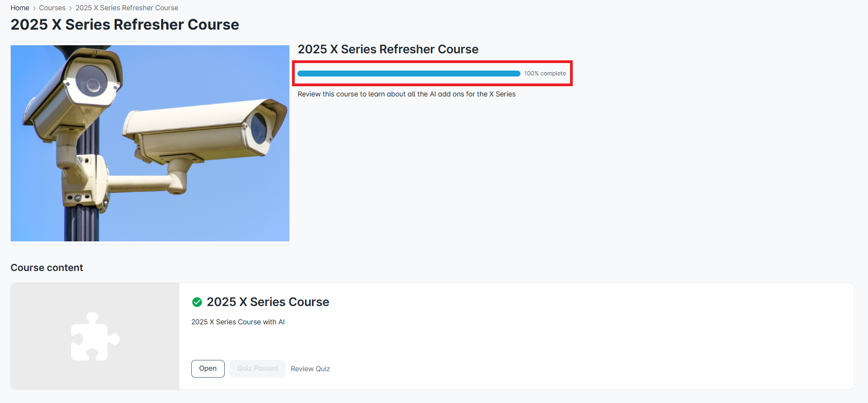
Task: Click the 'Review this course to learn' description
Action: pos(406,94)
